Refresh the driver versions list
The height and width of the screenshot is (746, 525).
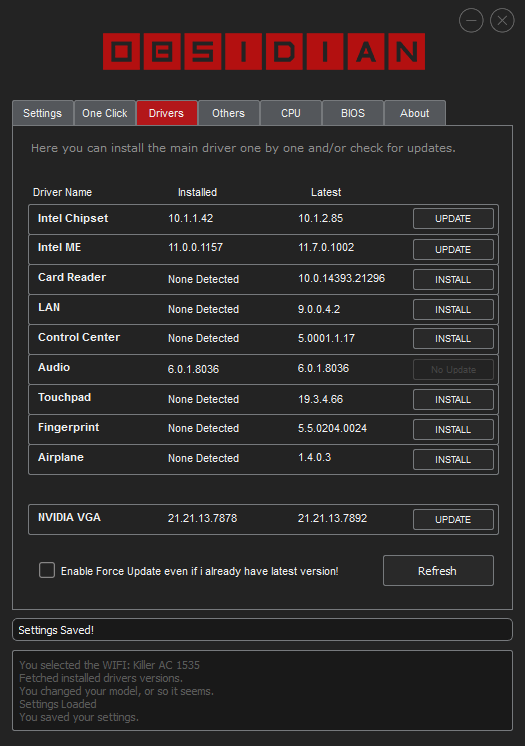[x=438, y=570]
